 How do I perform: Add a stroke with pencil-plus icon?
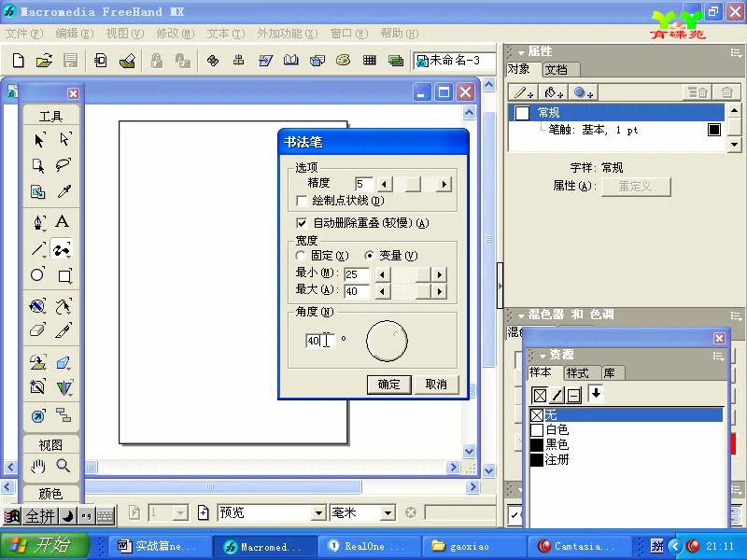click(x=524, y=92)
